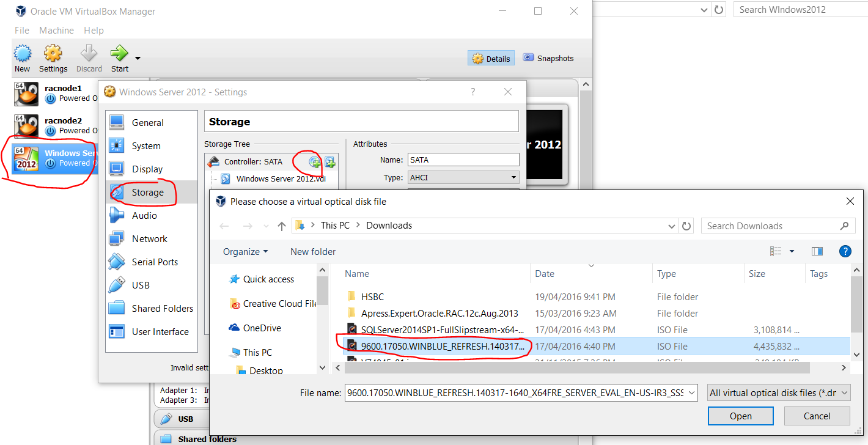The image size is (868, 445).
Task: Toggle the preview pane icon
Action: click(x=817, y=251)
